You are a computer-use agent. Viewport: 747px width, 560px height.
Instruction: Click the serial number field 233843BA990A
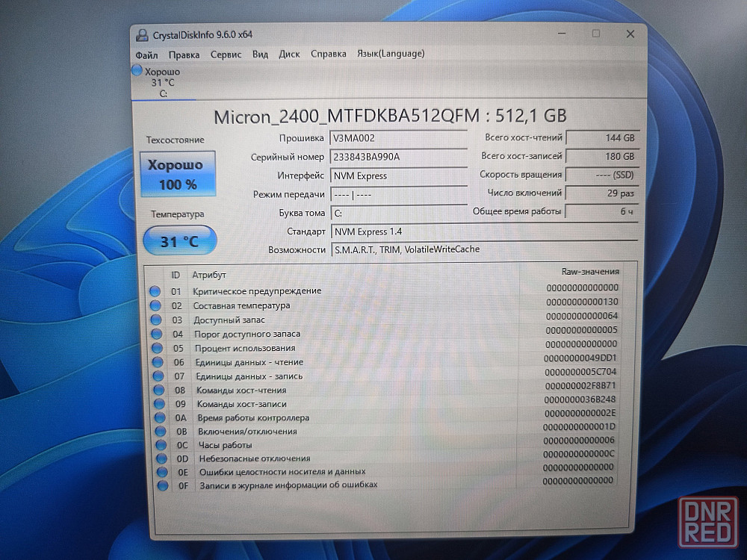[398, 157]
